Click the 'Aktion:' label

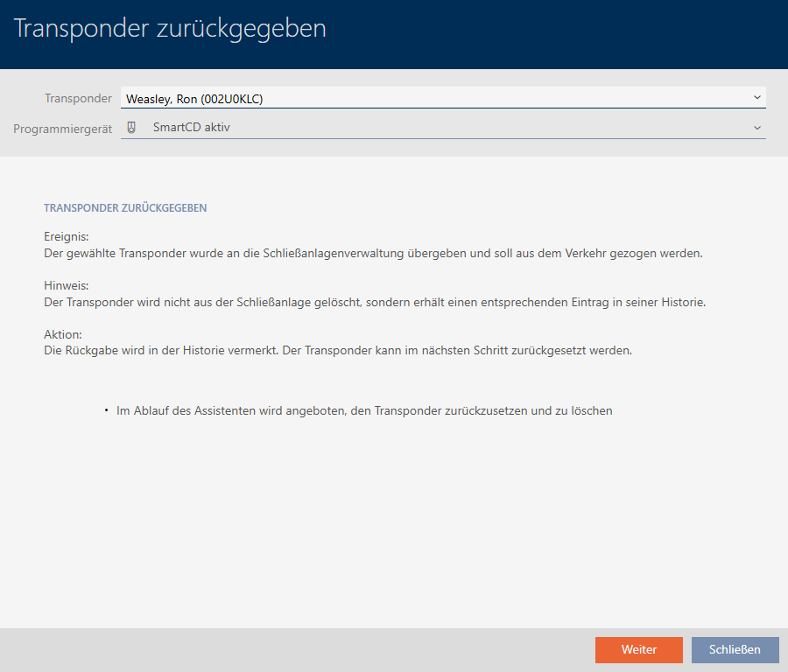coord(63,335)
